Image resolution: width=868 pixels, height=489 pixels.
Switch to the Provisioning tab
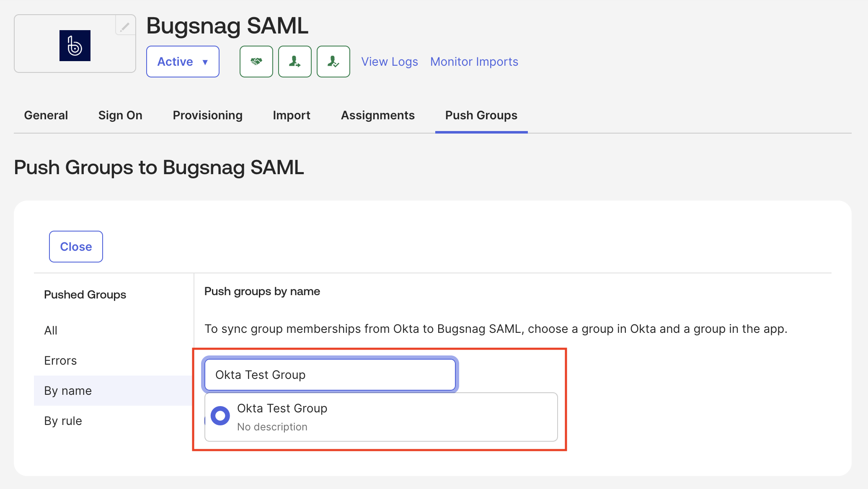207,115
